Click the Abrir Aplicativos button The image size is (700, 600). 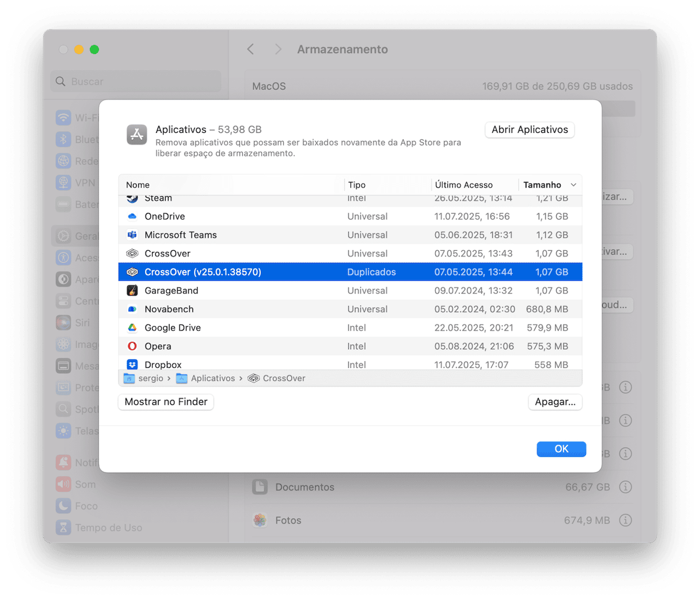click(x=530, y=129)
